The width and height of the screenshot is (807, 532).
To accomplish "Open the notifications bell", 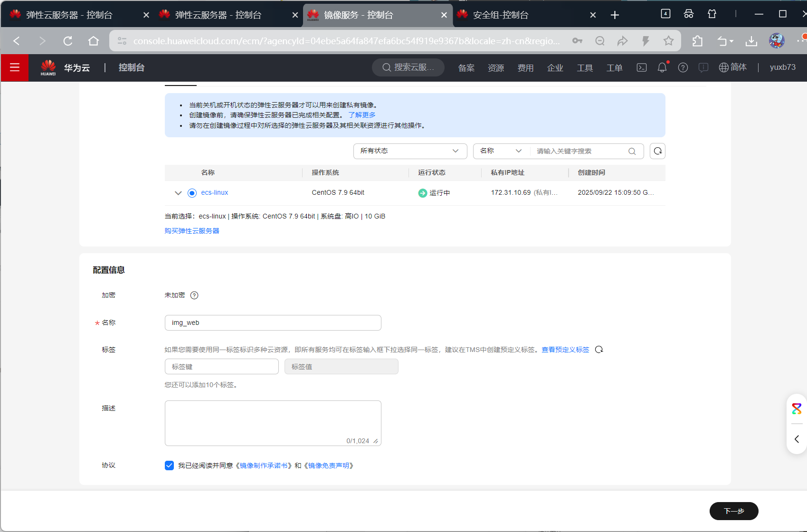I will 662,67.
